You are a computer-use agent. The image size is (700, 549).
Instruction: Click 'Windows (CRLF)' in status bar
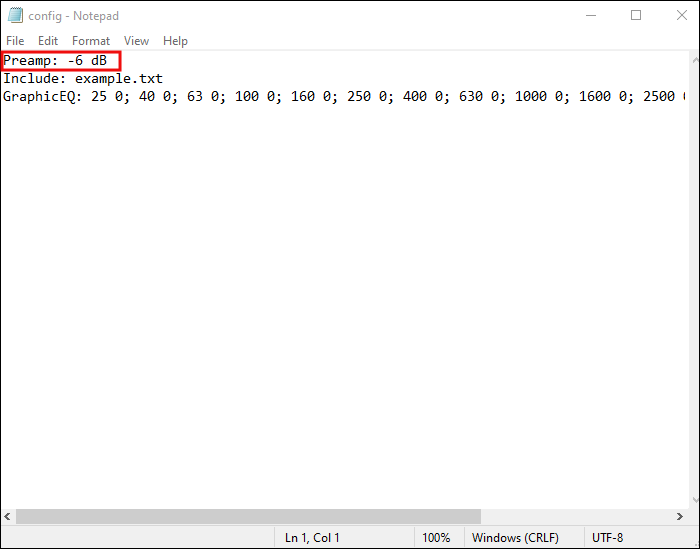click(515, 538)
